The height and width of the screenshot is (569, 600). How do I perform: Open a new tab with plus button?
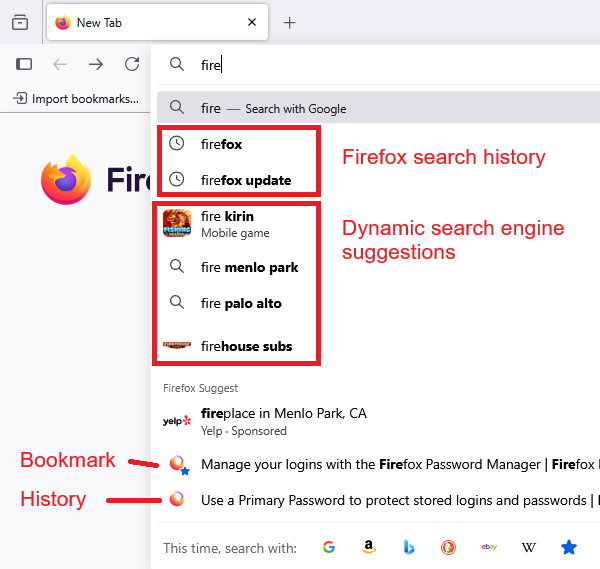click(x=290, y=23)
